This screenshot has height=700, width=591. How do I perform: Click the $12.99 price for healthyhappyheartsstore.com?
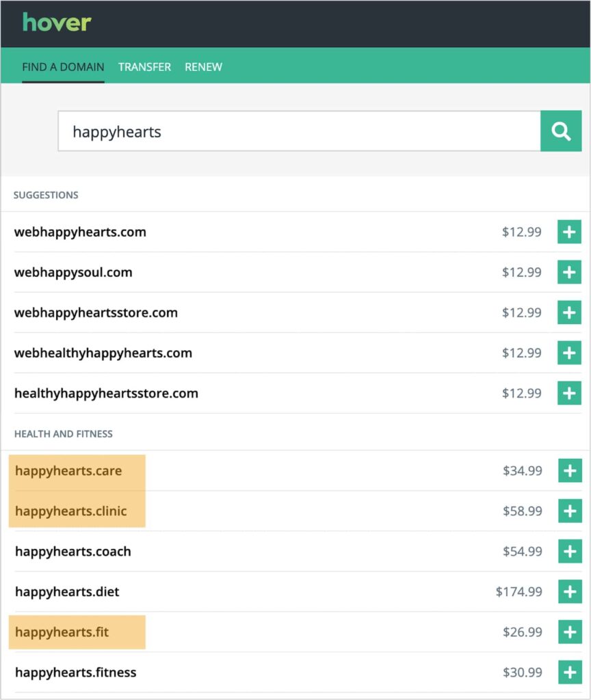coord(521,393)
